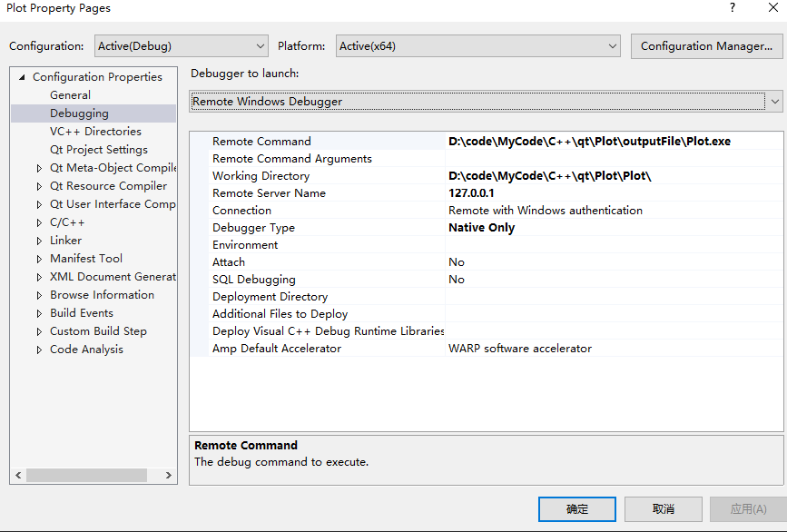Select the Amp Default Accelerator property name
This screenshot has height=532, width=787.
click(277, 349)
